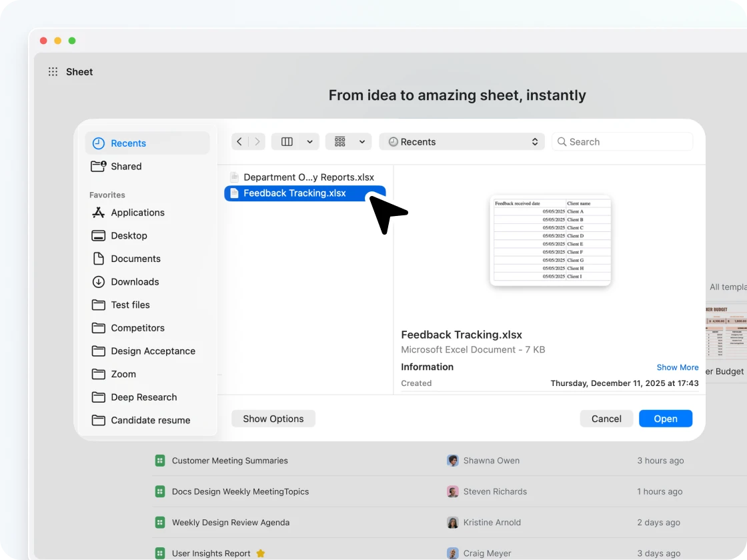Expand the column view options chevron
Image resolution: width=747 pixels, height=560 pixels.
tap(309, 141)
